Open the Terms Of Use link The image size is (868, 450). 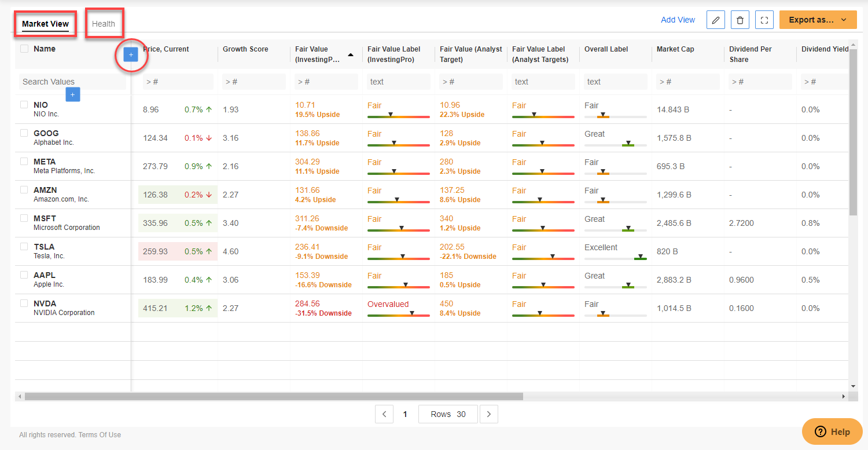[x=100, y=435]
